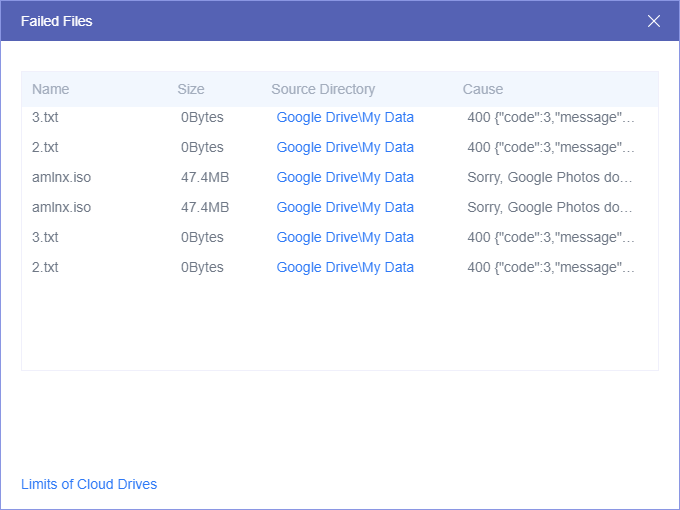The image size is (680, 510).
Task: Select the topmost 3.txt file name
Action: pyautogui.click(x=45, y=117)
